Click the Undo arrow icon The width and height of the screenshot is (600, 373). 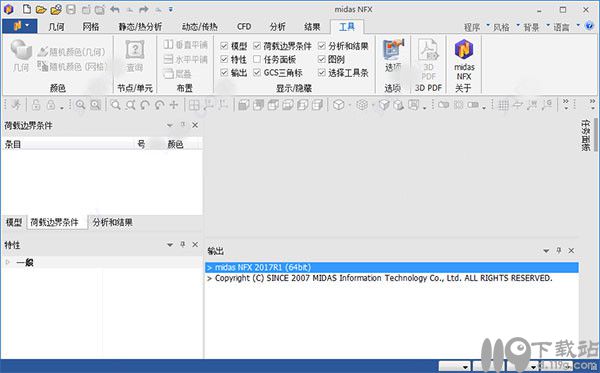click(115, 9)
